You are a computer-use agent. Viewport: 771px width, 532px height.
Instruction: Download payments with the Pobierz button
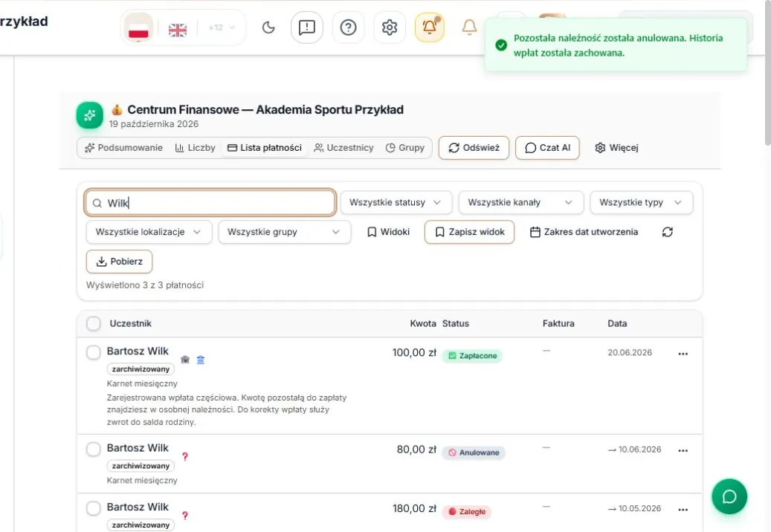point(119,262)
